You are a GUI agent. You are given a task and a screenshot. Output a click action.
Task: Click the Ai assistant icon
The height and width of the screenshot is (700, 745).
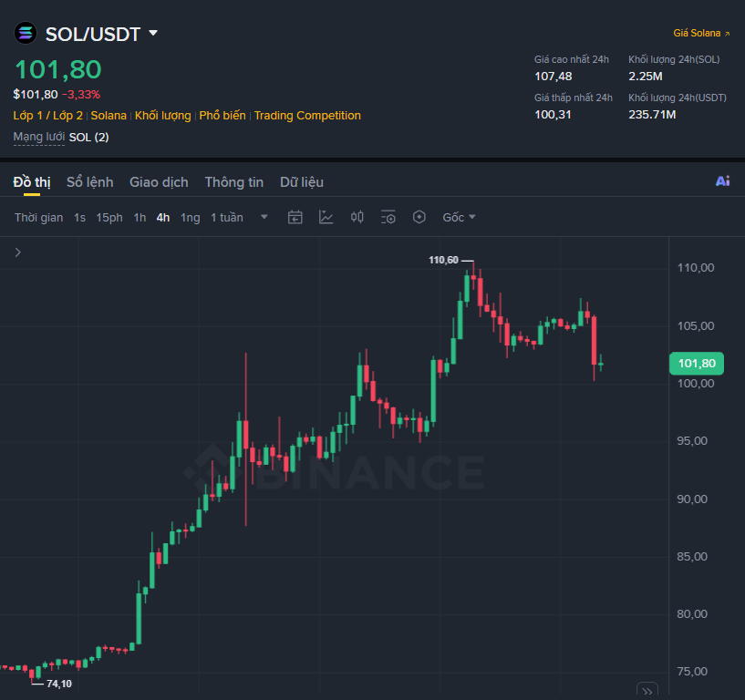[723, 181]
